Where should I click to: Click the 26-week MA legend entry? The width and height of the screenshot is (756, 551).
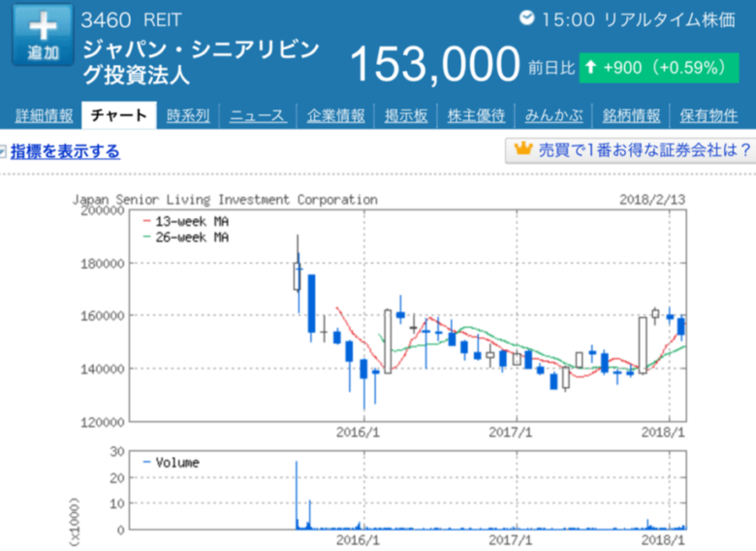186,238
